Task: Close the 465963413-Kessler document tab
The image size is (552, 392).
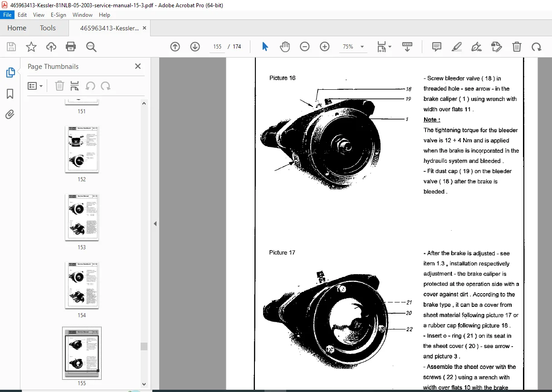Action: (x=145, y=28)
